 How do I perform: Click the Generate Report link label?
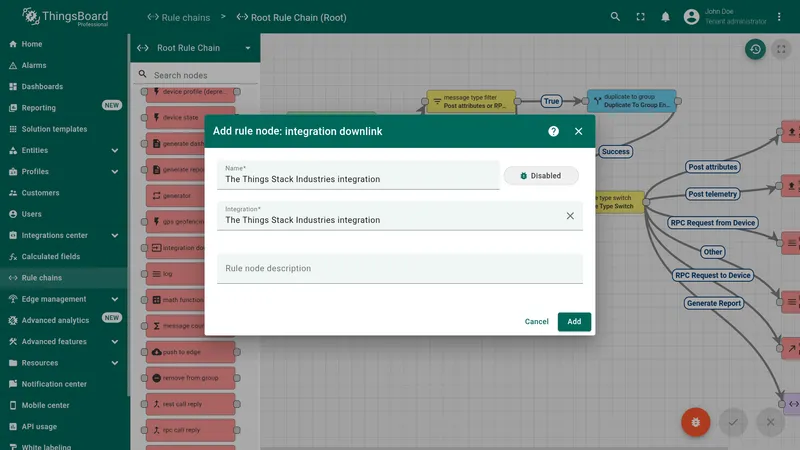pyautogui.click(x=713, y=303)
